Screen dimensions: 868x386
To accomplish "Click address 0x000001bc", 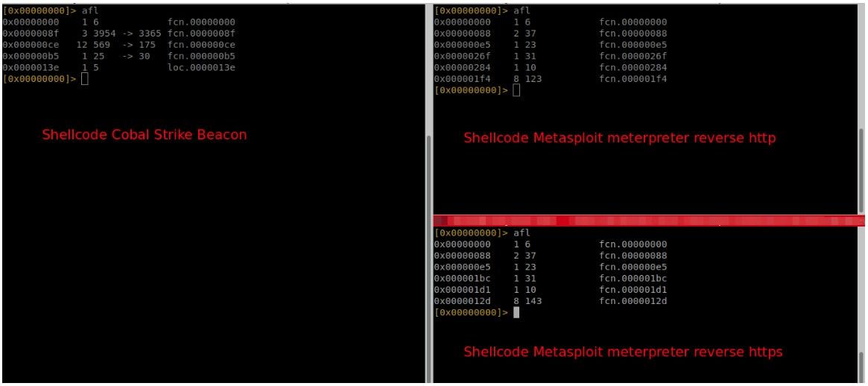I will (462, 278).
